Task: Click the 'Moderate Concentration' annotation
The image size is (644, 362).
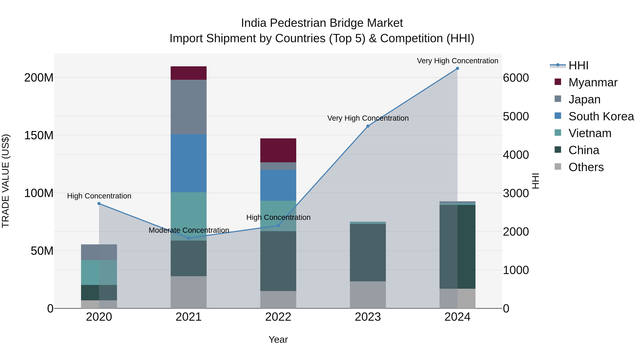Action: (189, 230)
